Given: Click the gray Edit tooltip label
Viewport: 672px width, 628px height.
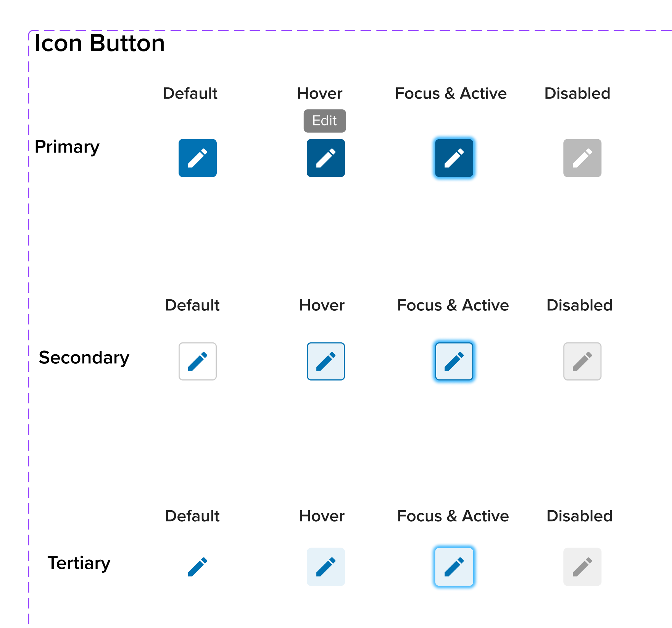Looking at the screenshot, I should tap(325, 121).
